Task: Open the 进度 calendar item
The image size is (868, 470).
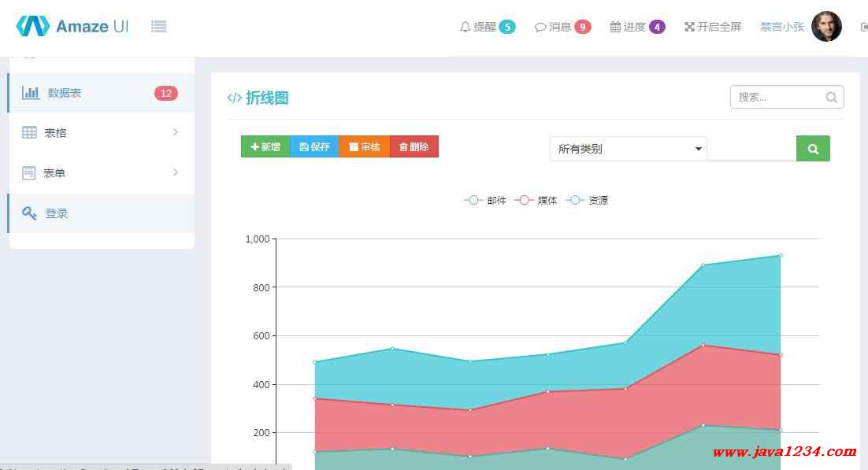Action: pos(637,27)
